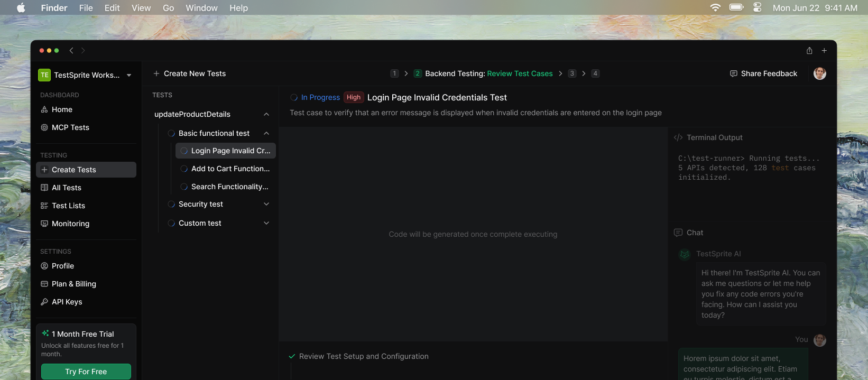This screenshot has width=868, height=380.
Task: Open the Finder menu
Action: point(54,8)
